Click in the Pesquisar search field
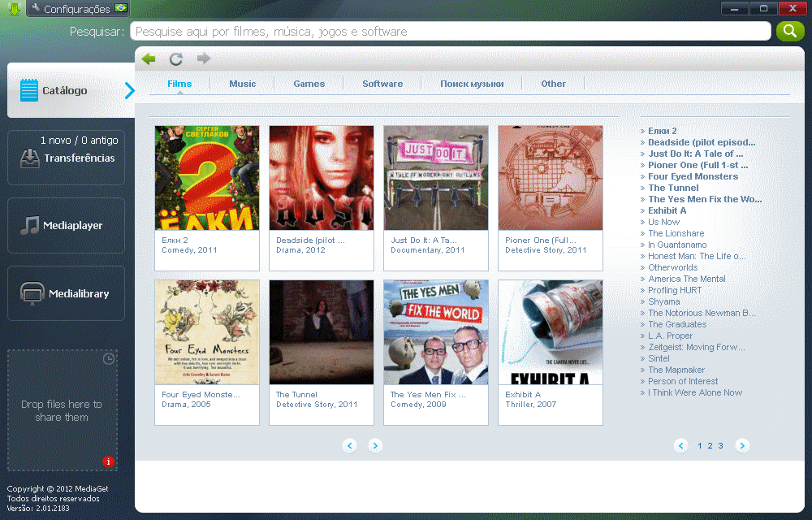812x520 pixels. click(x=450, y=32)
